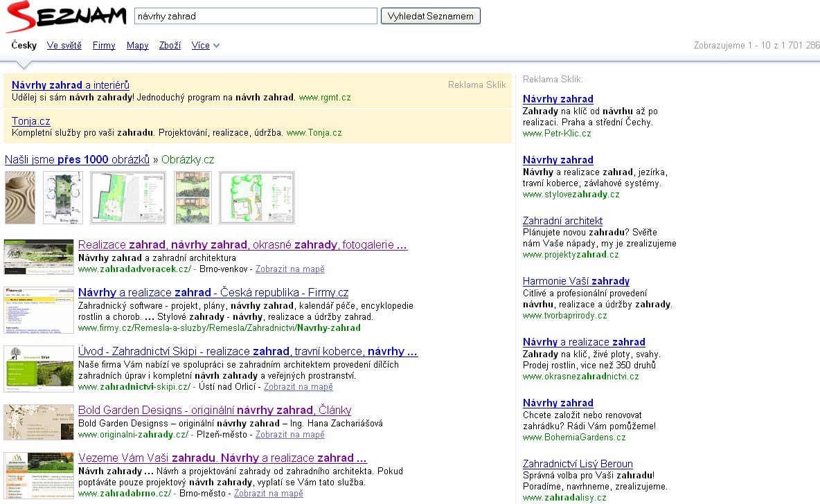Click the zahradadvoracek.cz site preview thumbnail
Image resolution: width=820 pixels, height=504 pixels.
tap(39, 257)
